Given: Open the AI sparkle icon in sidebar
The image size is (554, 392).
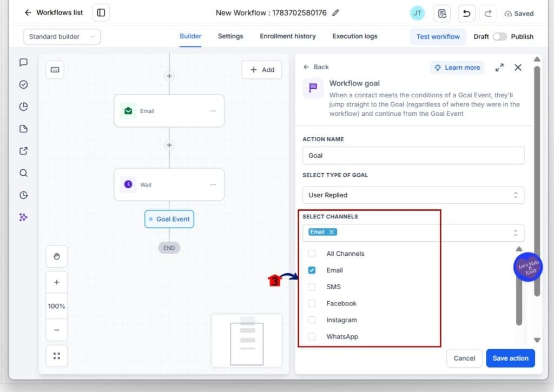Looking at the screenshot, I should point(23,217).
